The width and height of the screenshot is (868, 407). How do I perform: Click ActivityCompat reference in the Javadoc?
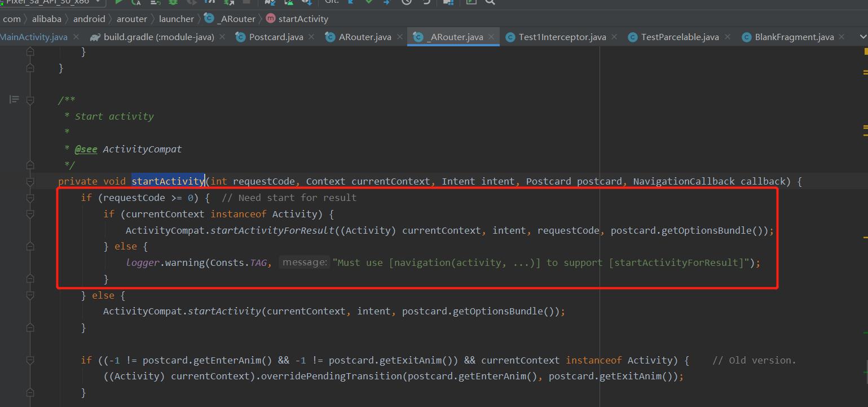[x=142, y=149]
